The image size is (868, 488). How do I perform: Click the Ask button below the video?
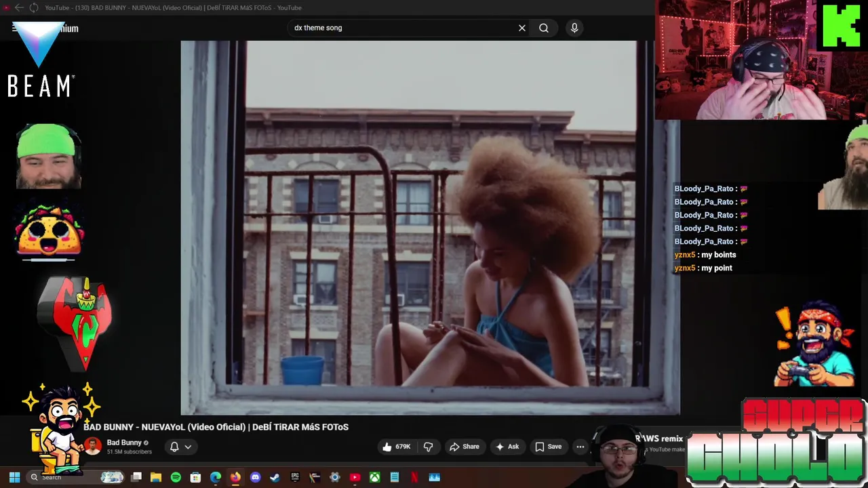[x=507, y=447]
